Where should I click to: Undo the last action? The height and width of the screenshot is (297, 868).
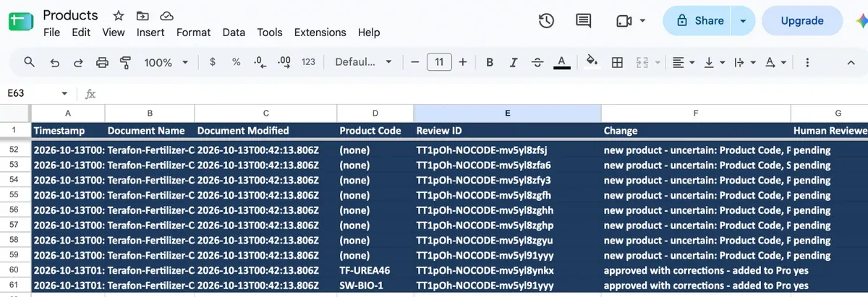coord(54,62)
